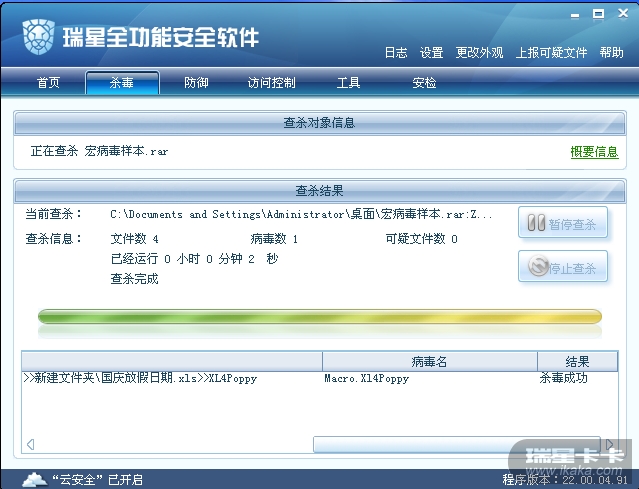Open the 防御 tab
This screenshot has height=489, width=639.
pos(196,83)
